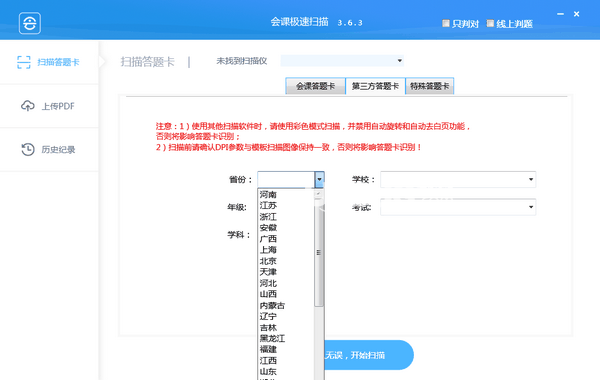The image size is (600, 380).
Task: Minimize the application window
Action: pyautogui.click(x=561, y=14)
